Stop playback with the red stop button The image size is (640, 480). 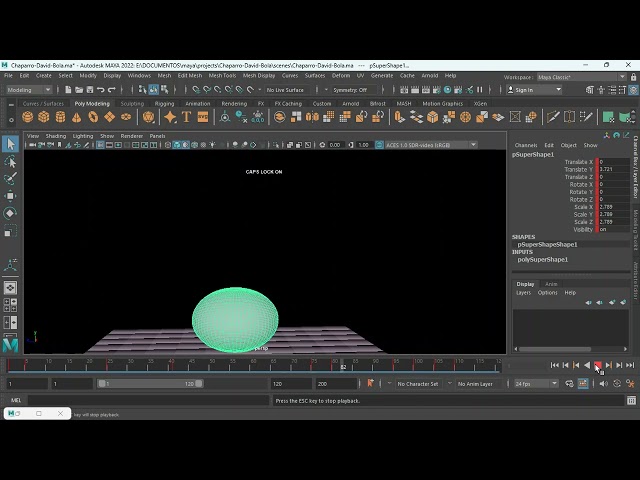coord(598,365)
